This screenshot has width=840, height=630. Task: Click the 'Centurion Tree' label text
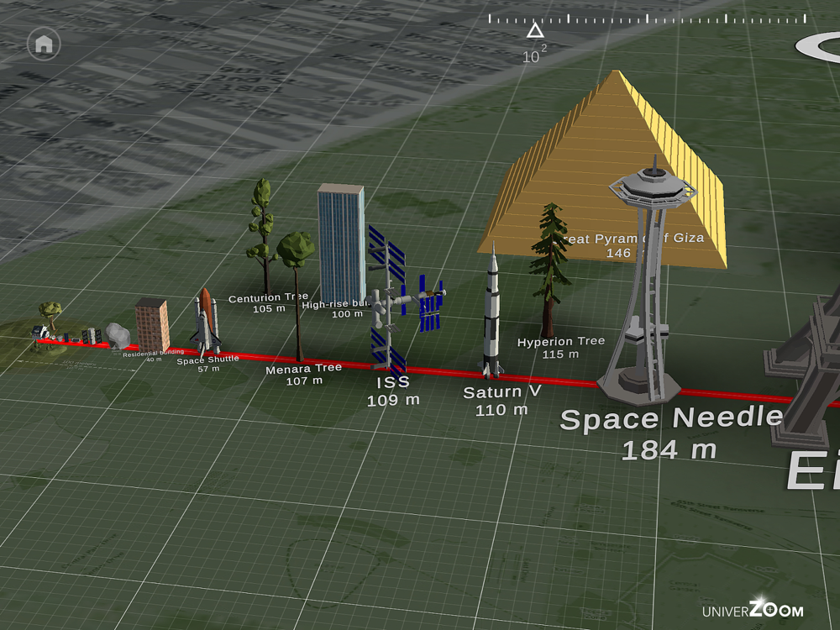point(269,297)
